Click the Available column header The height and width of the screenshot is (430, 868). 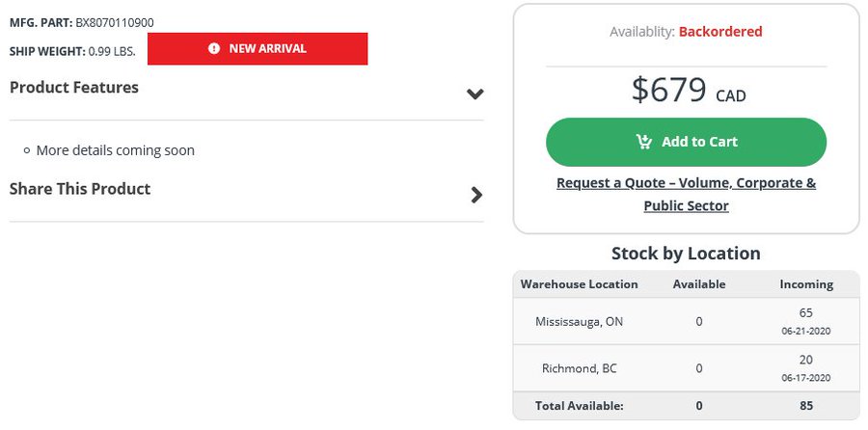(x=699, y=284)
